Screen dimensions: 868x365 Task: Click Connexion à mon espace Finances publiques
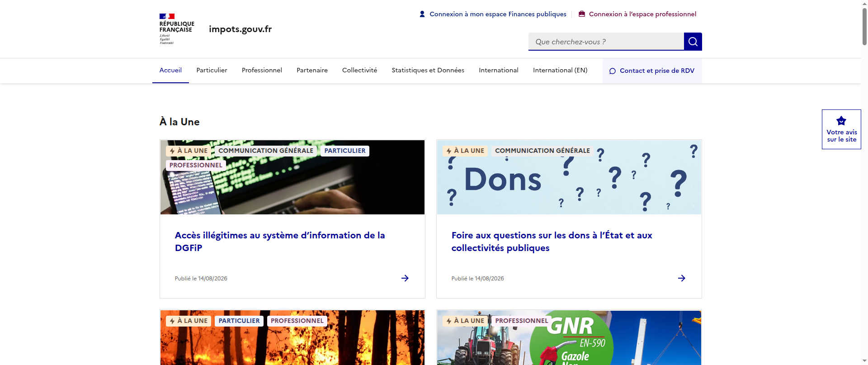493,14
